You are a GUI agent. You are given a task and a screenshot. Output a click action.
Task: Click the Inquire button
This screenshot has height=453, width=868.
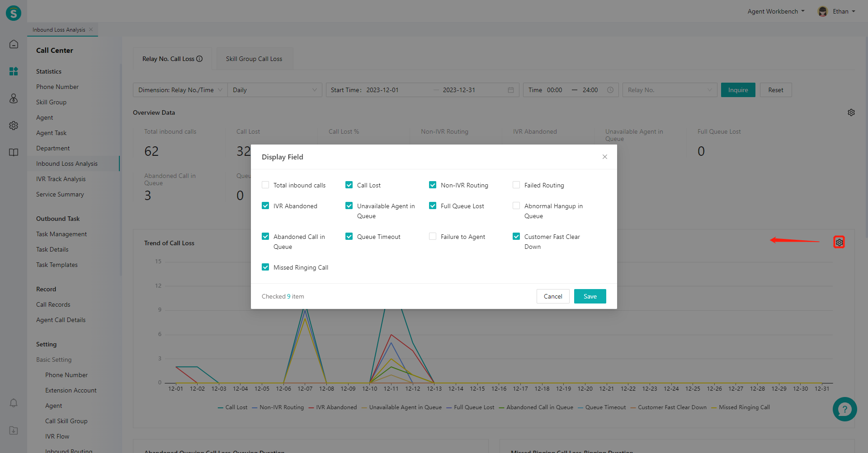[738, 90]
